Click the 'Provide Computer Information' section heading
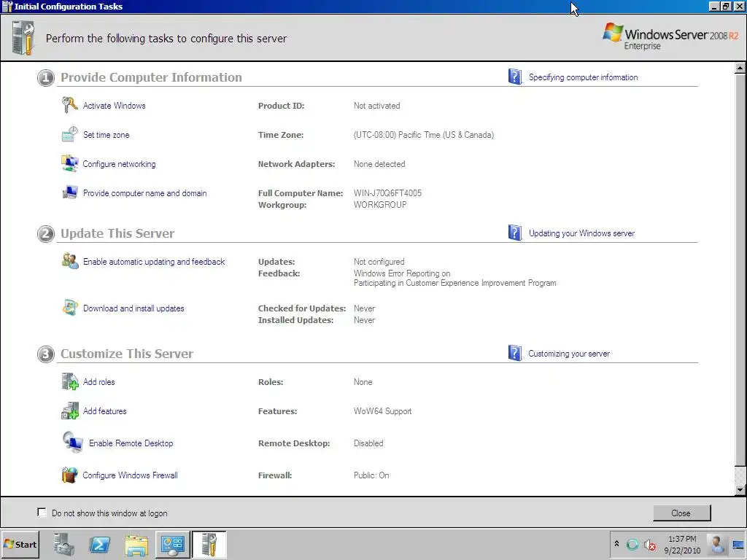747x560 pixels. coord(151,77)
